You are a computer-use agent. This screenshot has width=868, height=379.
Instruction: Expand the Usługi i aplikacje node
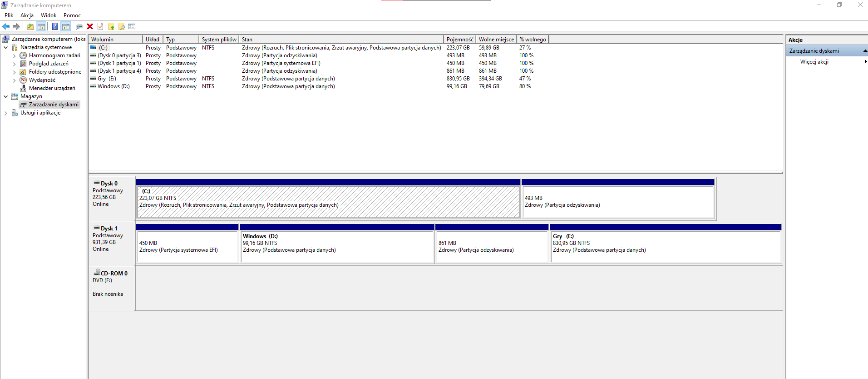pyautogui.click(x=5, y=113)
